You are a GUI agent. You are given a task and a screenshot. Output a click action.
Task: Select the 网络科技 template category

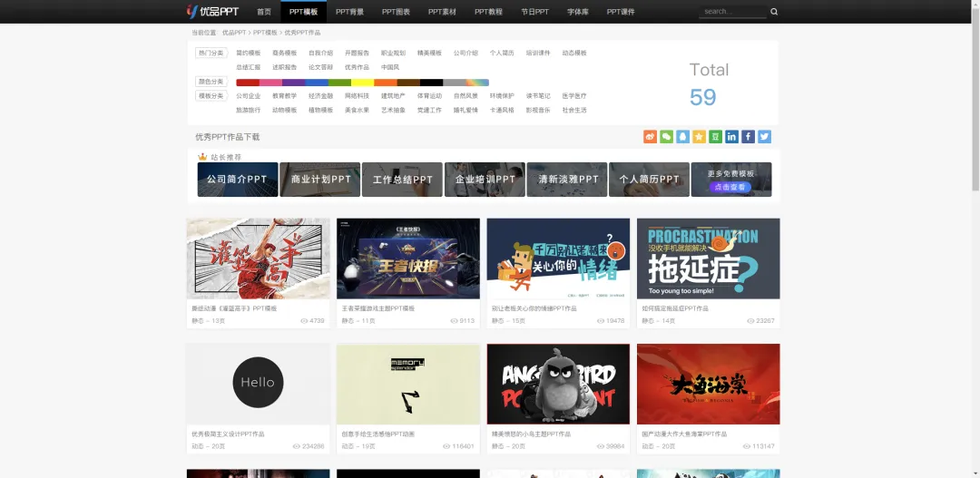point(357,96)
